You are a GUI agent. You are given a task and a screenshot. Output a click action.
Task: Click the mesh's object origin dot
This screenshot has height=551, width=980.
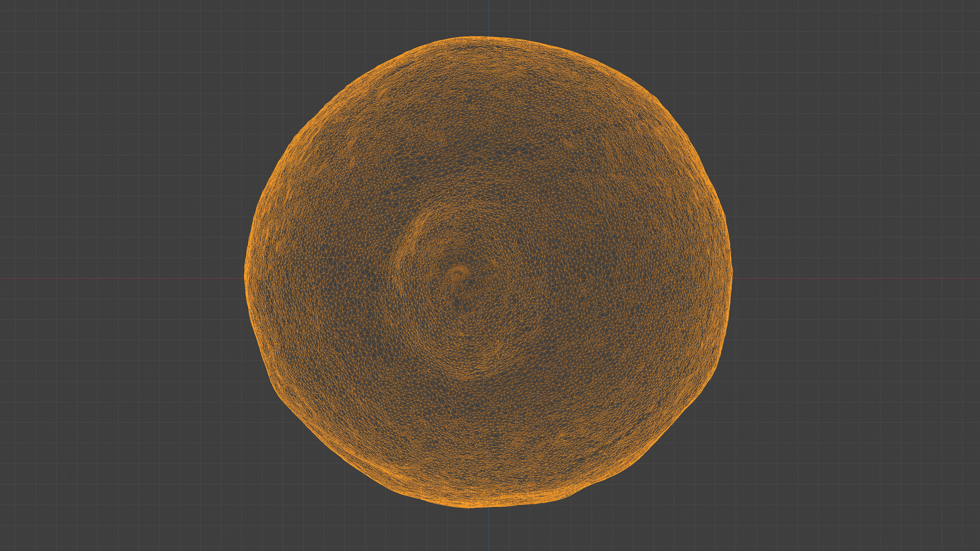click(x=489, y=279)
